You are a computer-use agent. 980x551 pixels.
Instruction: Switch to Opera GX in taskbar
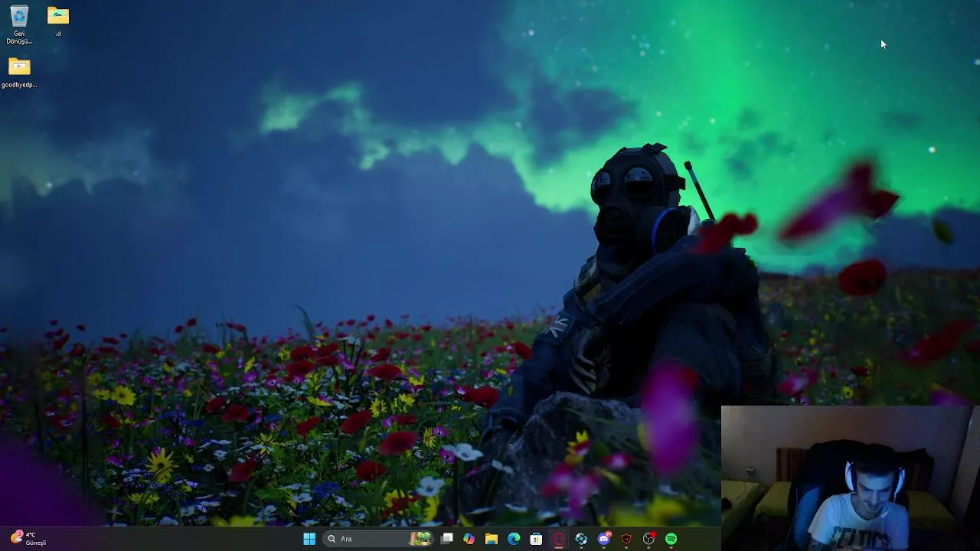(x=559, y=539)
